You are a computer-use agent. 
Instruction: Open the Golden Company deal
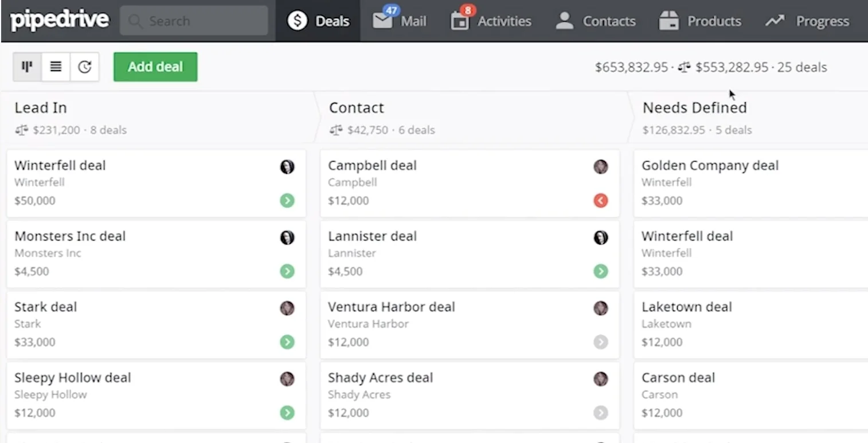click(751, 184)
